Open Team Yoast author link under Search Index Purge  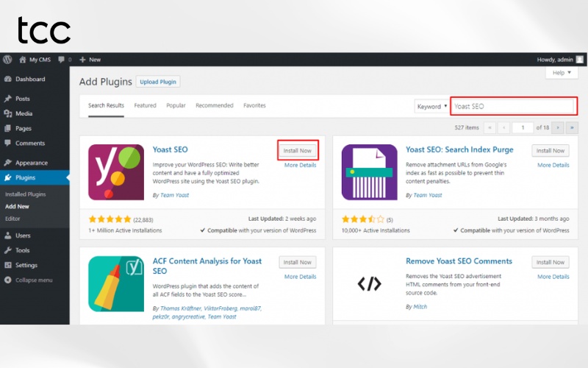[428, 195]
